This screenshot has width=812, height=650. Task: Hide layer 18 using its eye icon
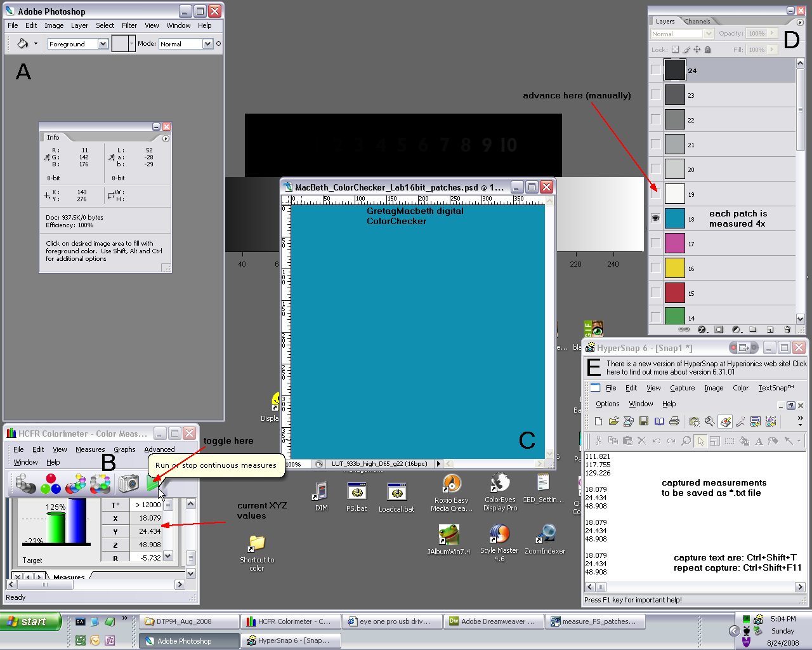(x=655, y=218)
